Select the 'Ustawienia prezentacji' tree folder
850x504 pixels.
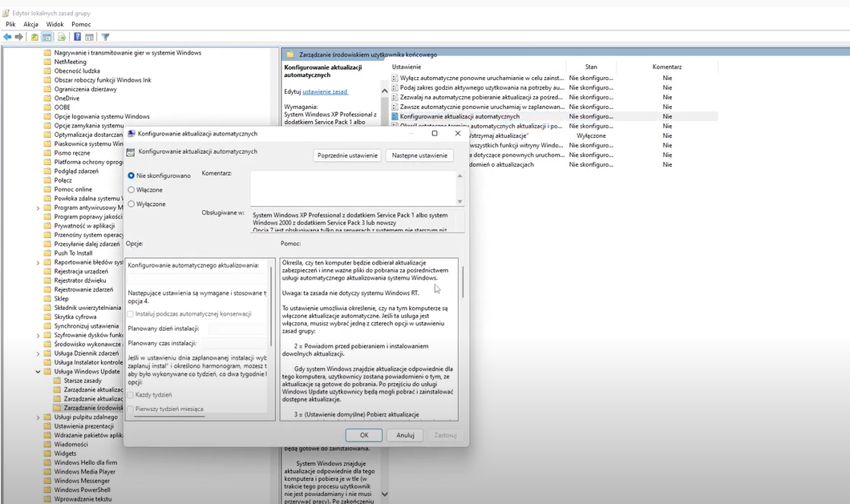pos(84,426)
